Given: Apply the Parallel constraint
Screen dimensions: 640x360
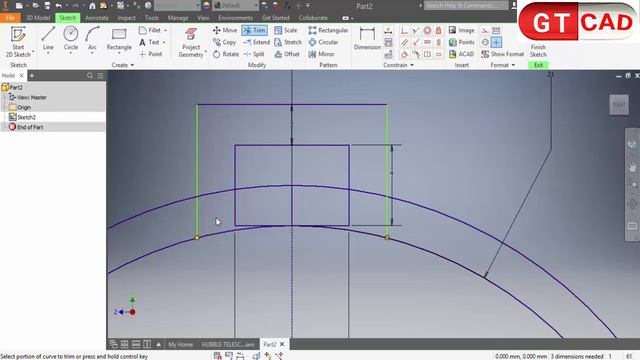Looking at the screenshot, I should pos(404,42).
